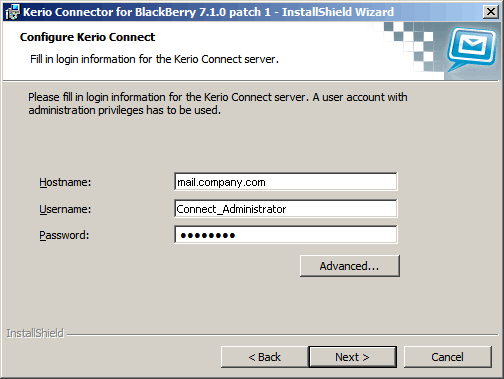This screenshot has width=504, height=379.
Task: Click the installer icon in title bar
Action: (x=12, y=12)
